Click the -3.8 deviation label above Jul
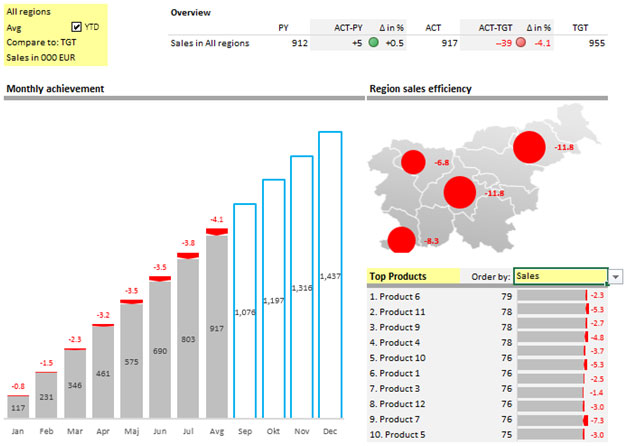Viewport: 628px width, 446px height. (188, 243)
